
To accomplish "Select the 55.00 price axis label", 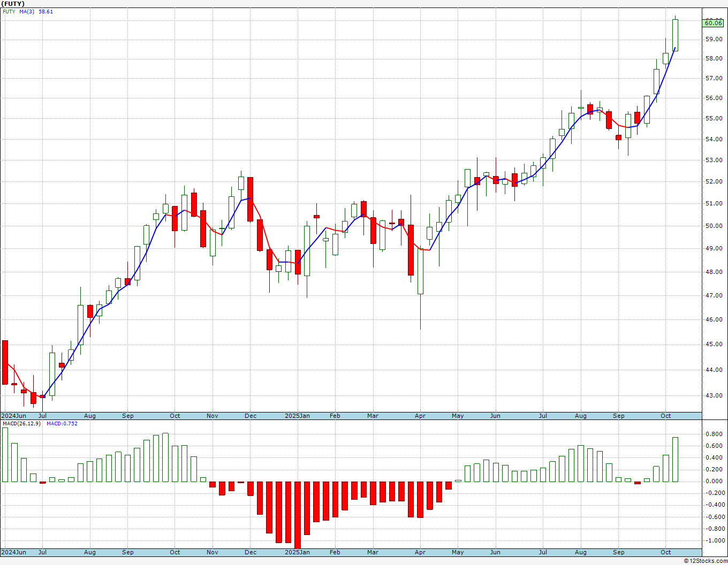I will [714, 119].
